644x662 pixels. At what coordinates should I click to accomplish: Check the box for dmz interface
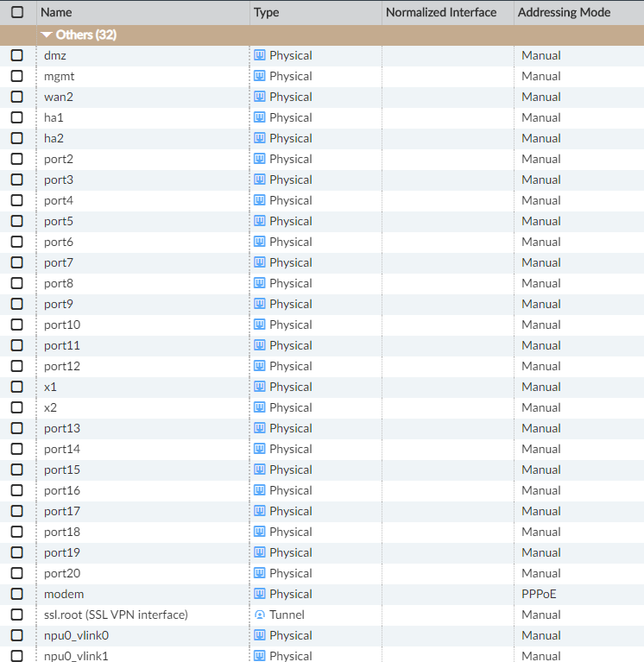(17, 55)
